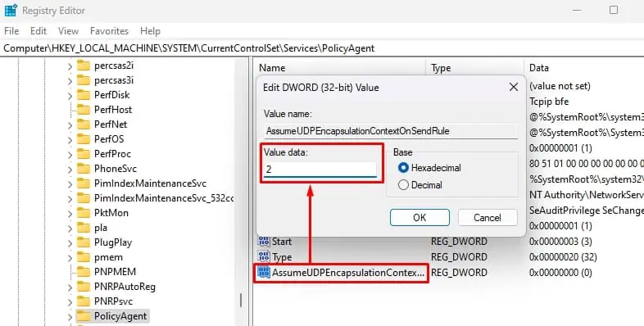Expand the PNRPsvc key
This screenshot has height=326, width=644.
coord(70,302)
